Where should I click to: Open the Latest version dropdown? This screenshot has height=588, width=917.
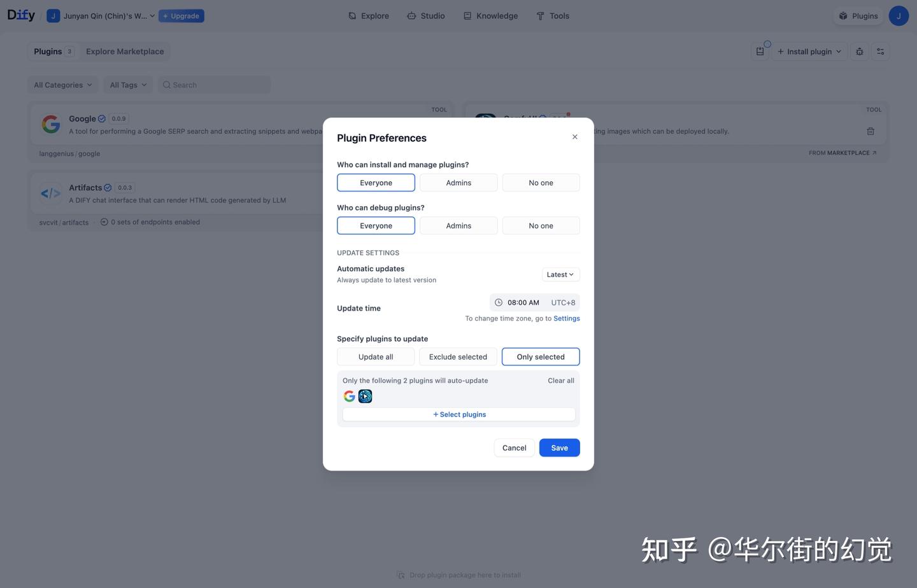point(560,274)
